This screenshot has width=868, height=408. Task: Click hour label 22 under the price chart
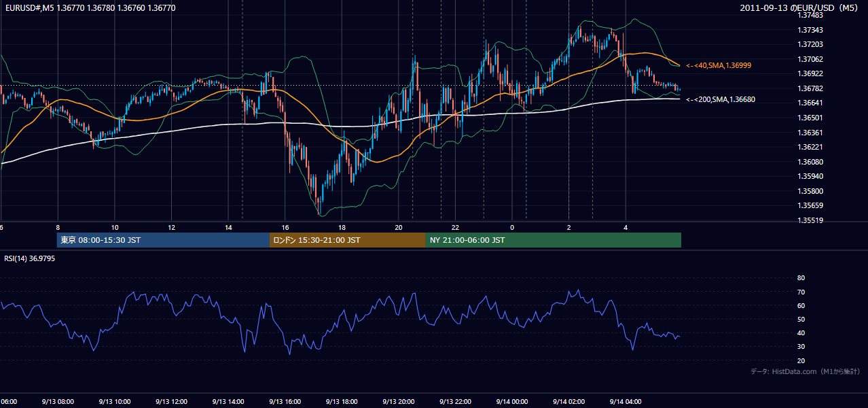point(455,228)
